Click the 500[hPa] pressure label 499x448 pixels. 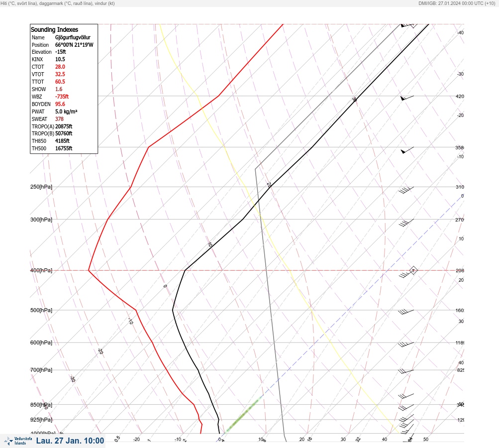coord(41,310)
